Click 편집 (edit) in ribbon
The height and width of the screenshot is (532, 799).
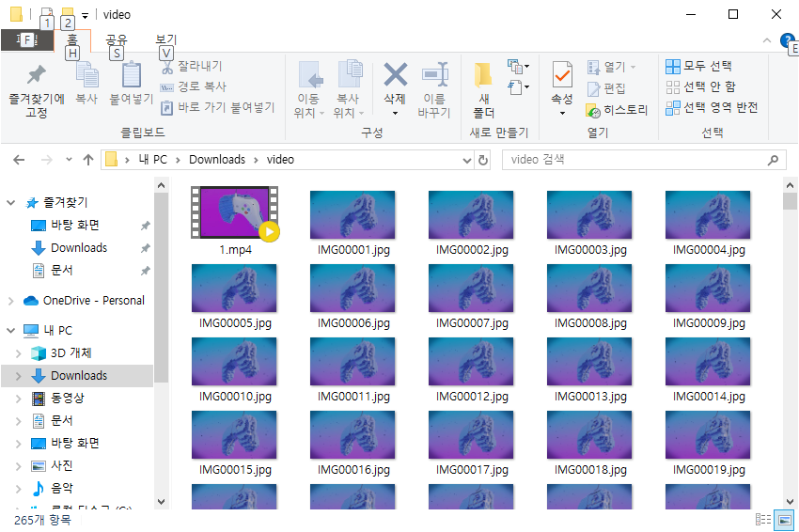pyautogui.click(x=606, y=88)
